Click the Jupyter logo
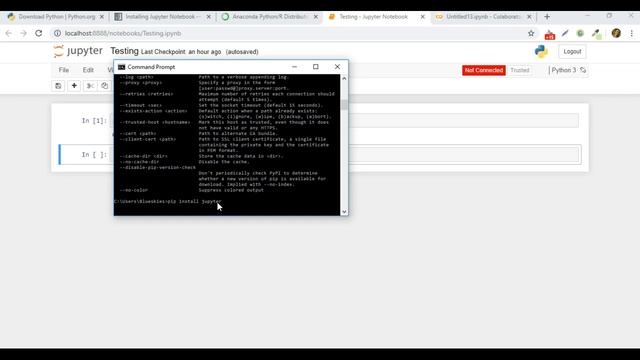 tap(78, 51)
